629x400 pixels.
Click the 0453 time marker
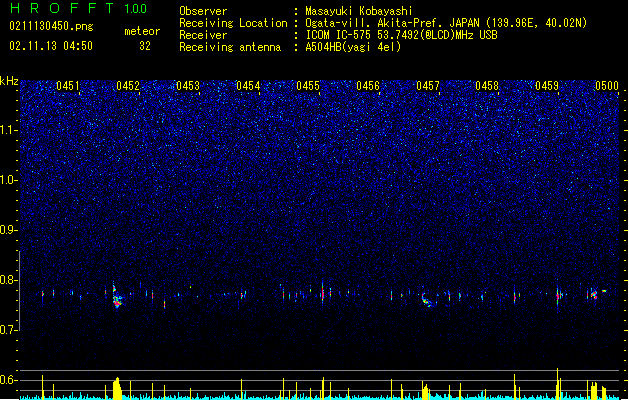tap(188, 86)
